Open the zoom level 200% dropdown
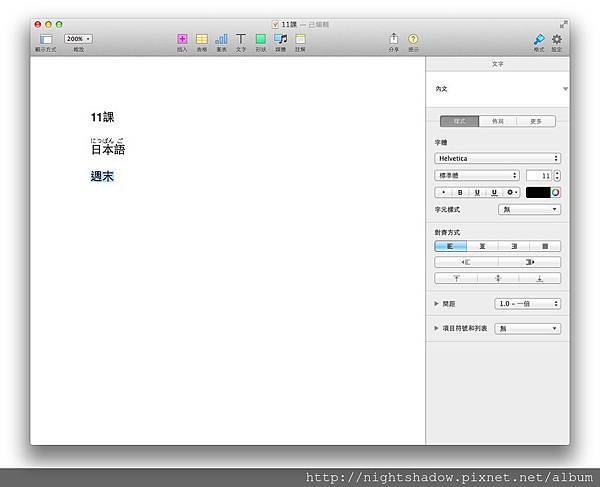This screenshot has width=600, height=487. tap(78, 38)
